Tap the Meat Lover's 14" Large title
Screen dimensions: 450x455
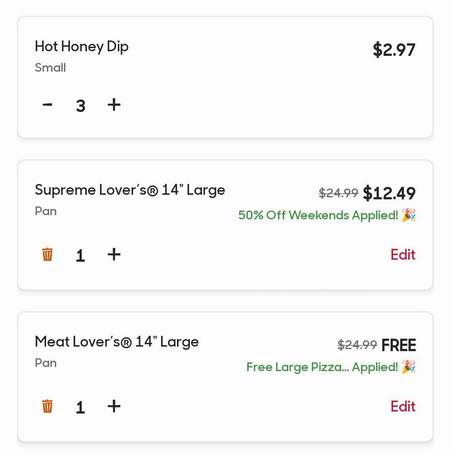point(117,342)
